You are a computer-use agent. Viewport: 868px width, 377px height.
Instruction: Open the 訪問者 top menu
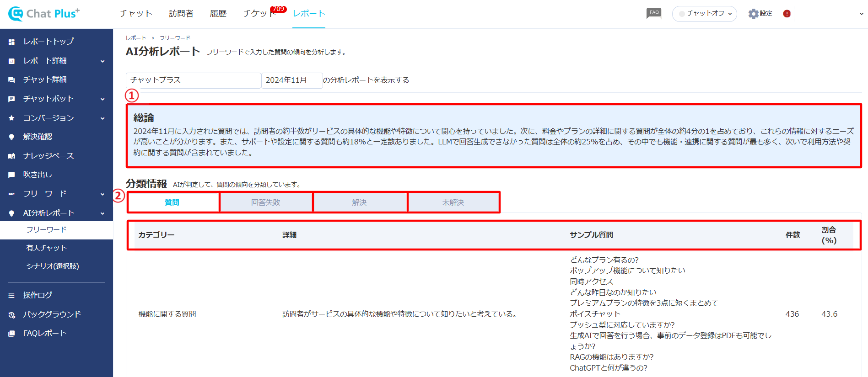(181, 14)
